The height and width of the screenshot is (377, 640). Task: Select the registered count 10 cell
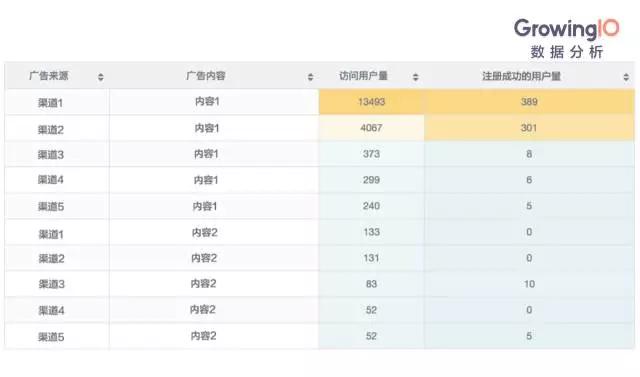pyautogui.click(x=529, y=284)
